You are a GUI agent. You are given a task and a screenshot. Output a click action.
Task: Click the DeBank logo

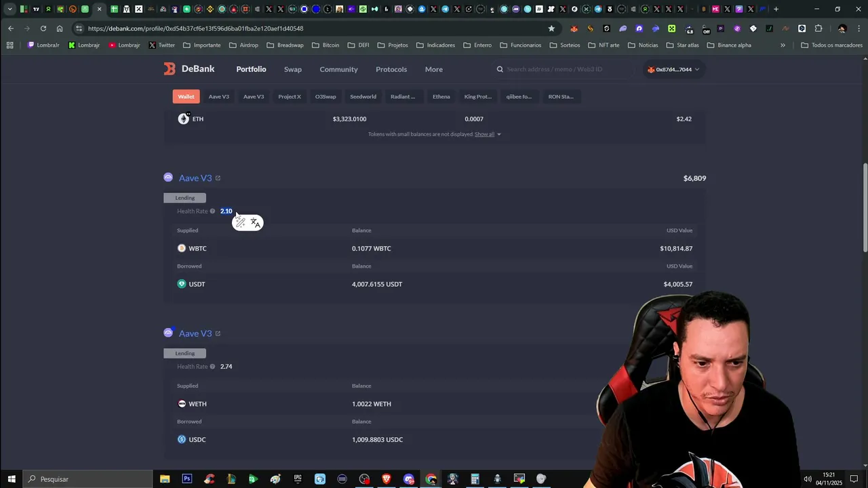click(x=189, y=69)
